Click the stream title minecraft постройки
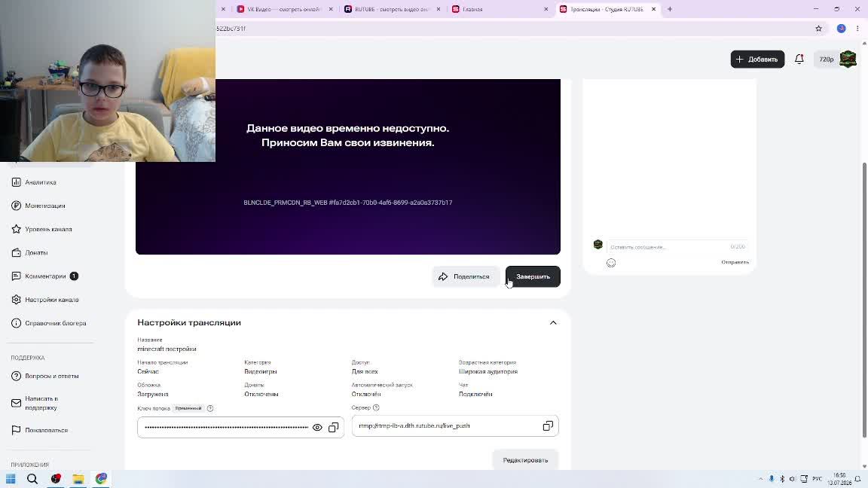Viewport: 868px width, 488px height. [167, 349]
